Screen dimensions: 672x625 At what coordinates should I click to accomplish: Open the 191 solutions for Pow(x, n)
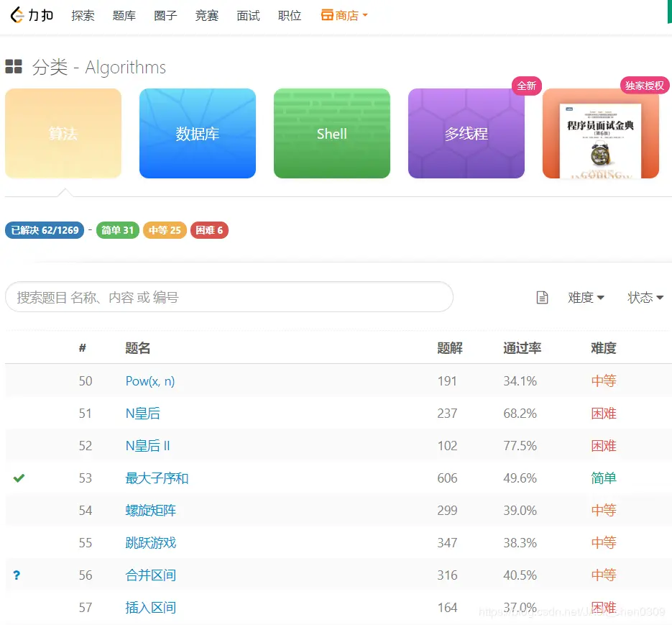447,381
